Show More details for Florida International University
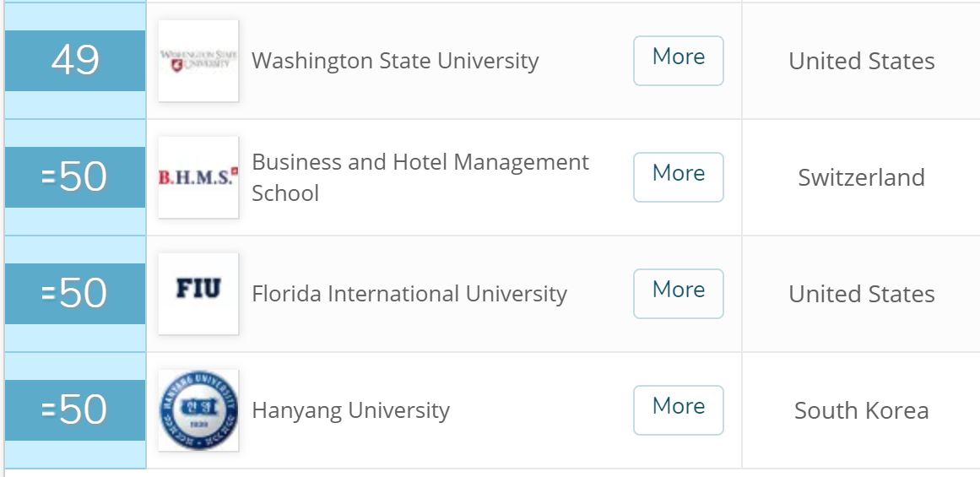Viewport: 980px width, 477px height. click(678, 293)
